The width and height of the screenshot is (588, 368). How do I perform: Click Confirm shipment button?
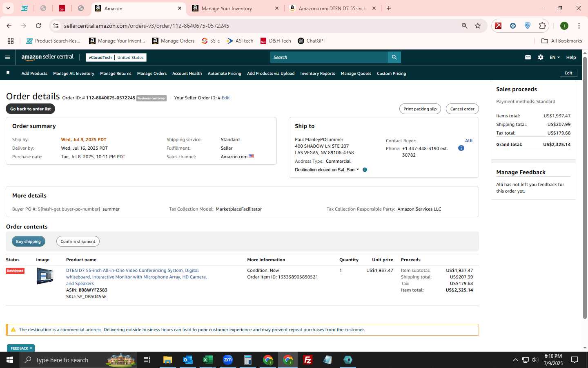[78, 241]
